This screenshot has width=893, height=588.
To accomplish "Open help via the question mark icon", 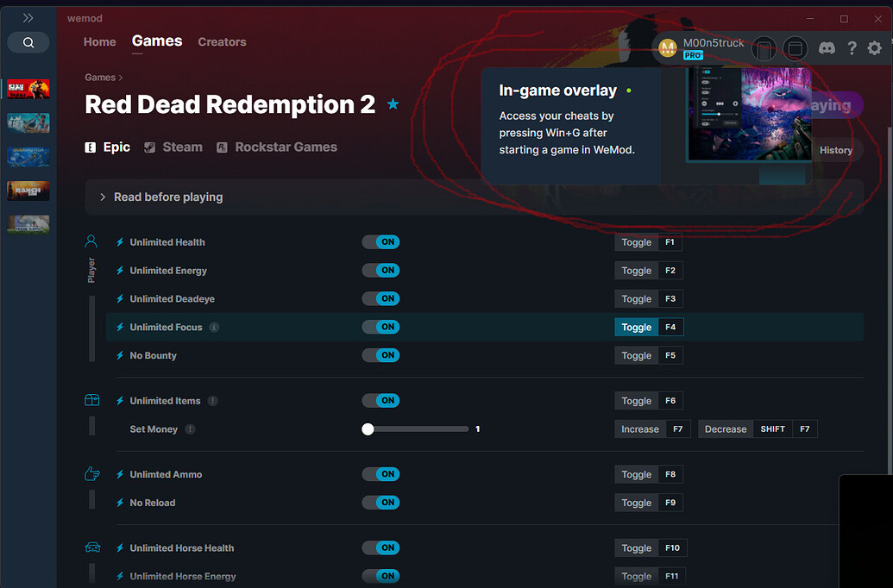I will [x=852, y=48].
